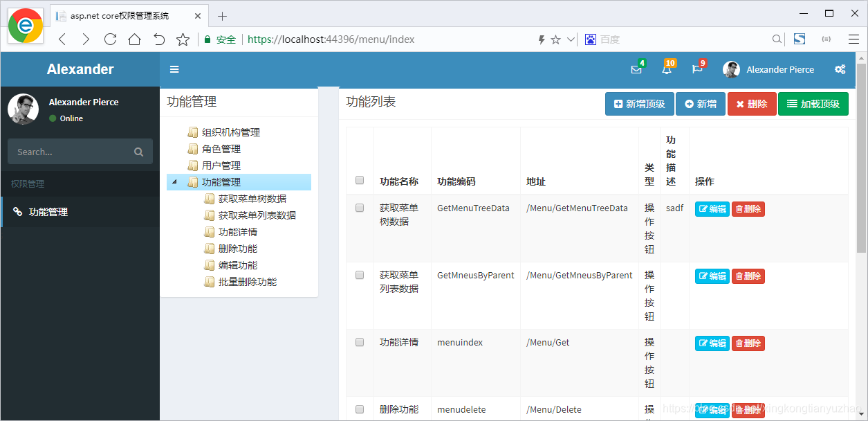This screenshot has width=868, height=421.
Task: Click the 新增顶级 button
Action: (x=639, y=103)
